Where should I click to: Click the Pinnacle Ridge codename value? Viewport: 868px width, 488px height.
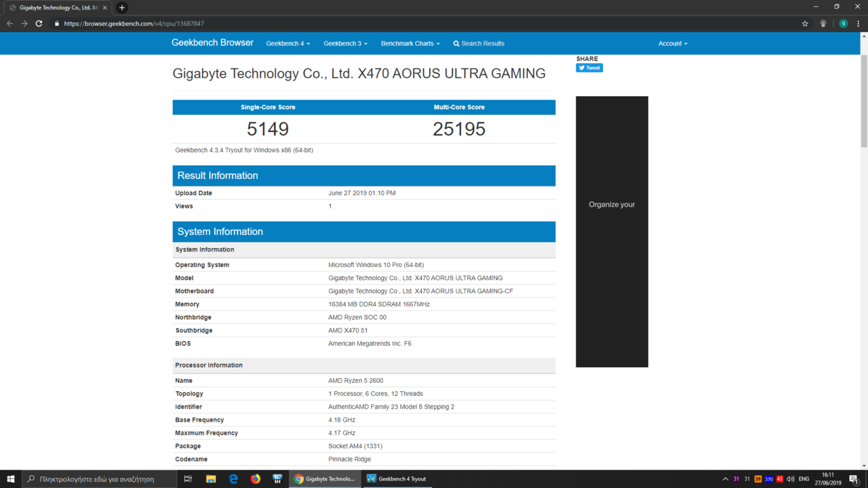(350, 460)
